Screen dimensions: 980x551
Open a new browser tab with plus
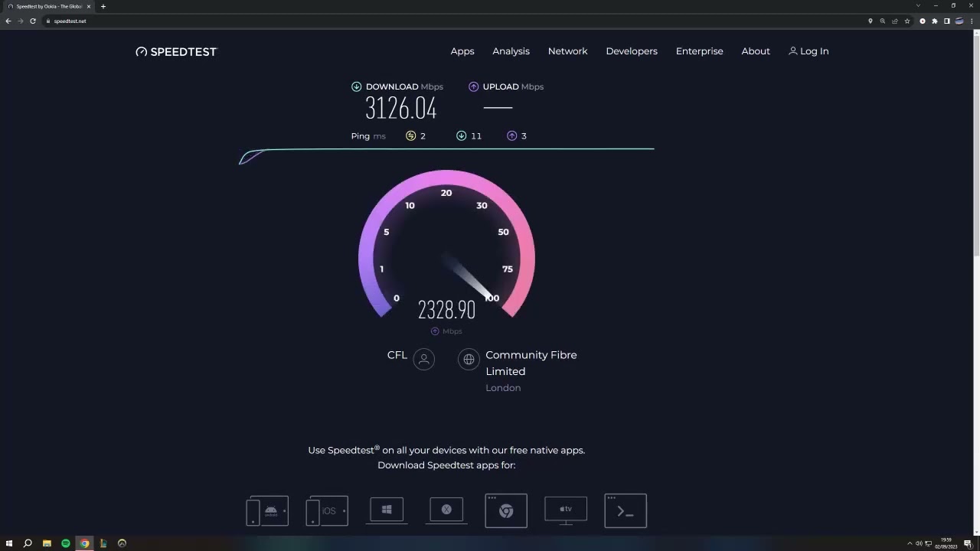click(103, 6)
